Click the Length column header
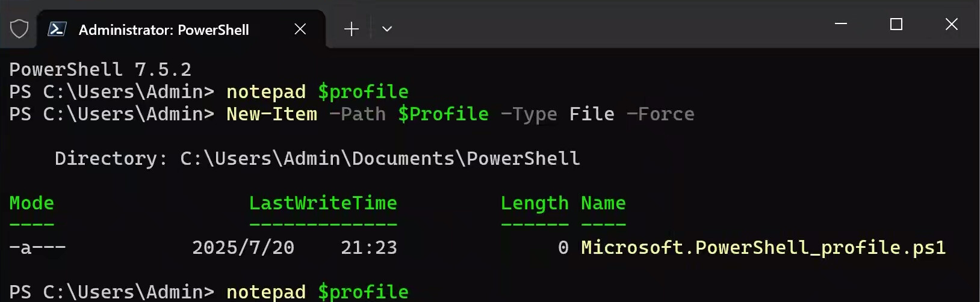980x302 pixels. [535, 203]
